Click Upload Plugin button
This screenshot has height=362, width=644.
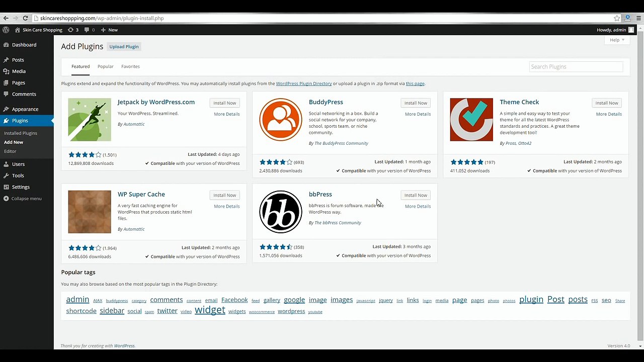pyautogui.click(x=124, y=47)
